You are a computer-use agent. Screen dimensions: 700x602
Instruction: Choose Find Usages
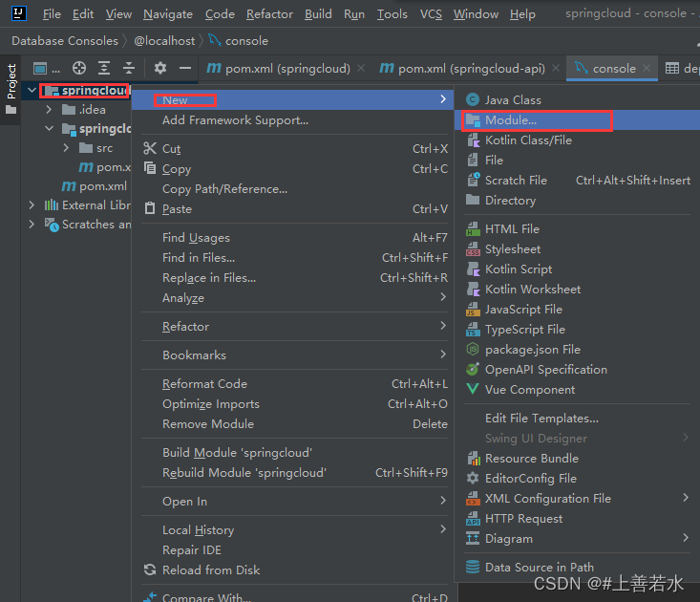293,238
